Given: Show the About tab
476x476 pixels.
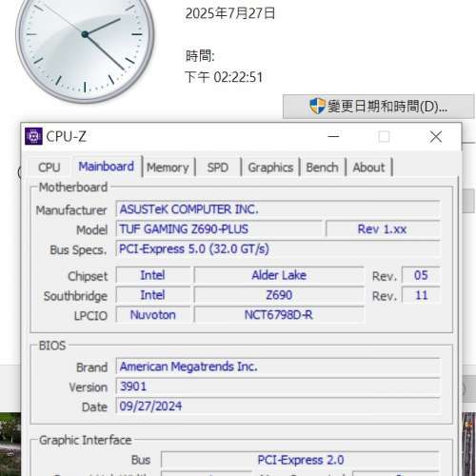Looking at the screenshot, I should pyautogui.click(x=368, y=168).
